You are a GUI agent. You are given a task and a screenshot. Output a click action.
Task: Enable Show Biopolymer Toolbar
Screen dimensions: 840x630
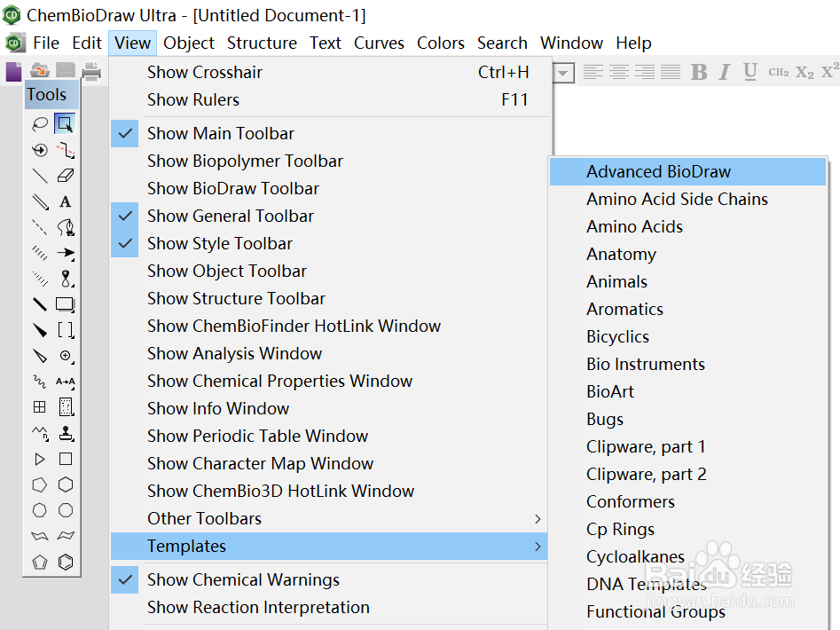click(330, 161)
